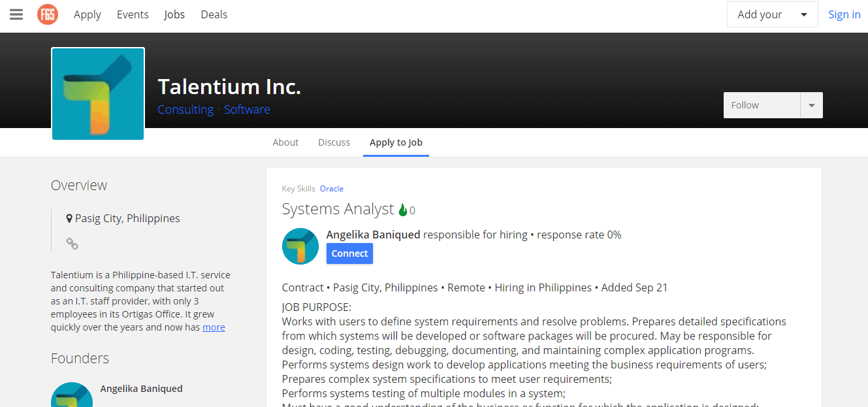Click the Overview heading

[x=79, y=186]
